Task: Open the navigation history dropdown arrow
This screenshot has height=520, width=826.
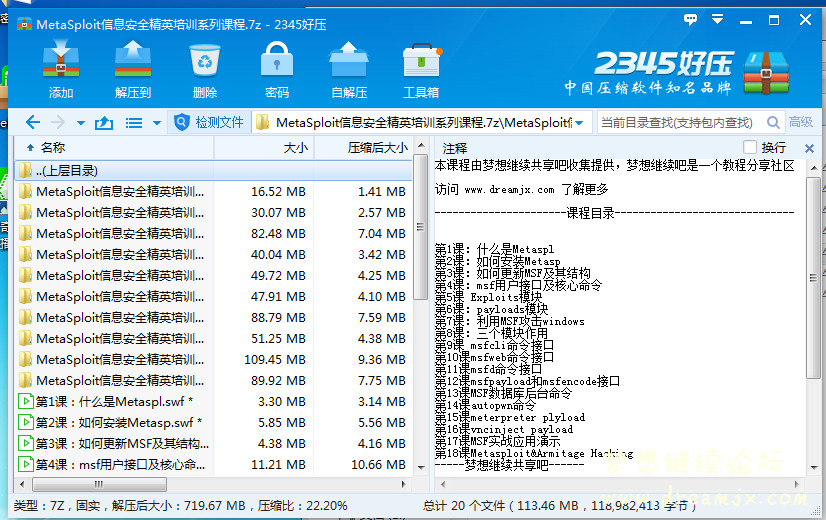Action: click(81, 123)
